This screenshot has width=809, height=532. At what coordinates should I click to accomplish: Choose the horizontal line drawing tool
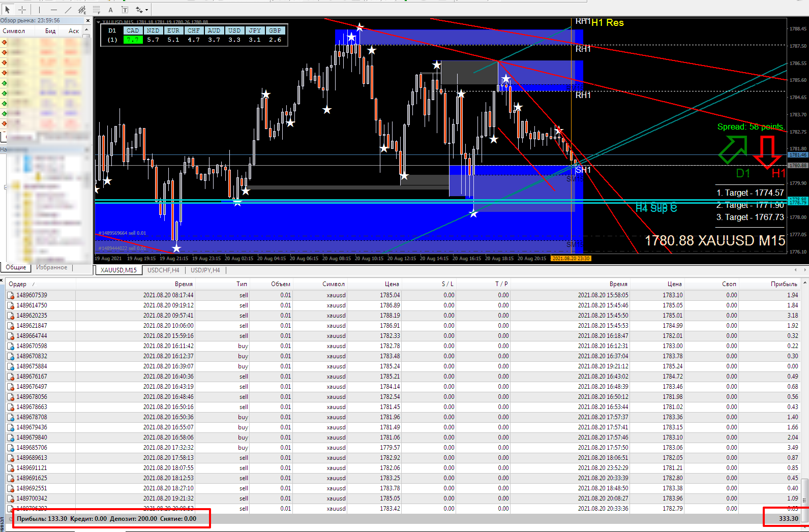point(53,9)
